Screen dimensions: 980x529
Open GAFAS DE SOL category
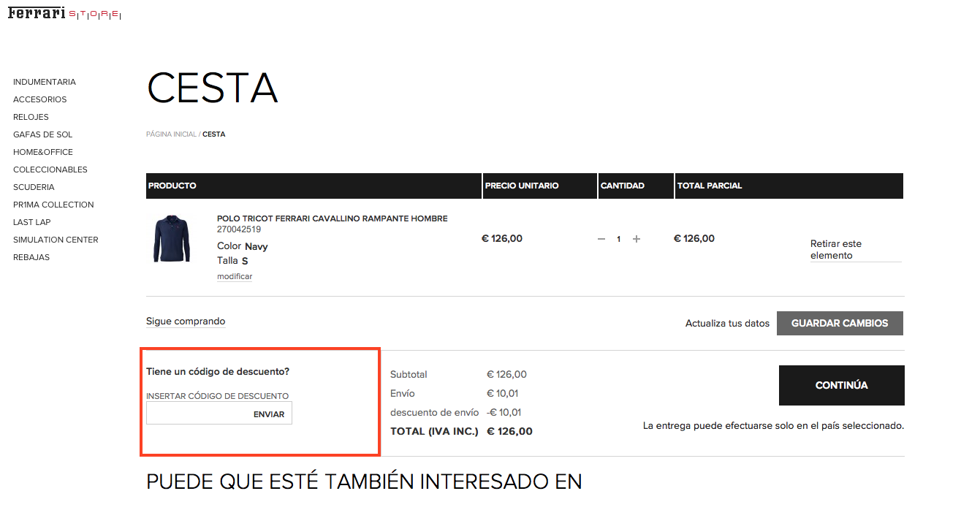coord(42,134)
